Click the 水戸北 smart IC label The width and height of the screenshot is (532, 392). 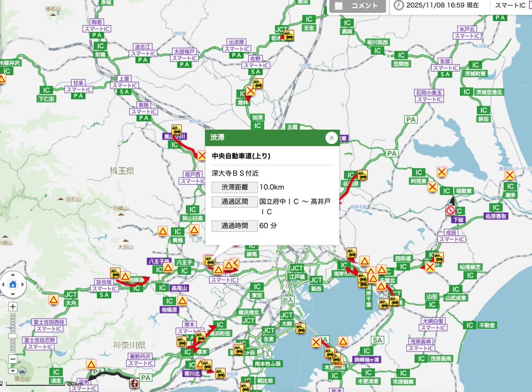point(467,32)
